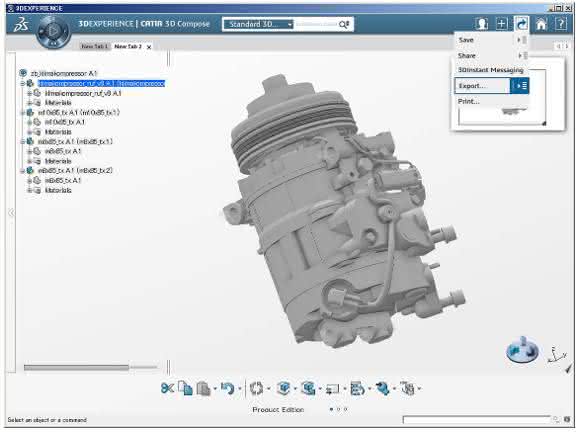Image resolution: width=580 pixels, height=432 pixels.
Task: Click the blue pin tool icon
Action: [382, 388]
